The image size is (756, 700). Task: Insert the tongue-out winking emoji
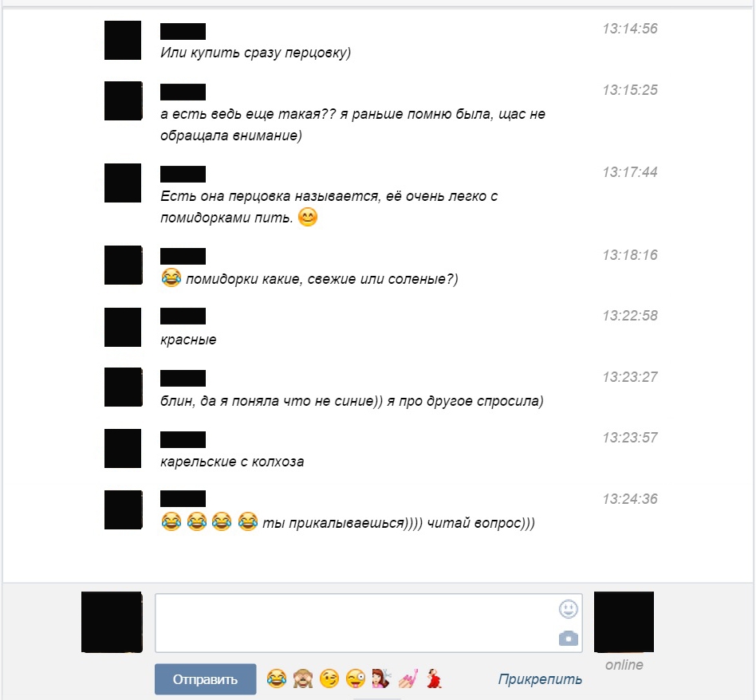point(356,678)
